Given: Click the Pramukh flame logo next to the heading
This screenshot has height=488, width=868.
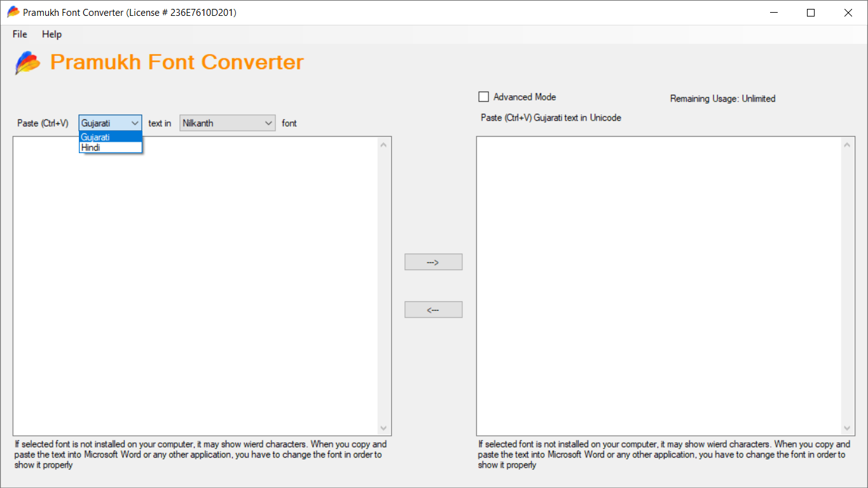Looking at the screenshot, I should pos(27,63).
